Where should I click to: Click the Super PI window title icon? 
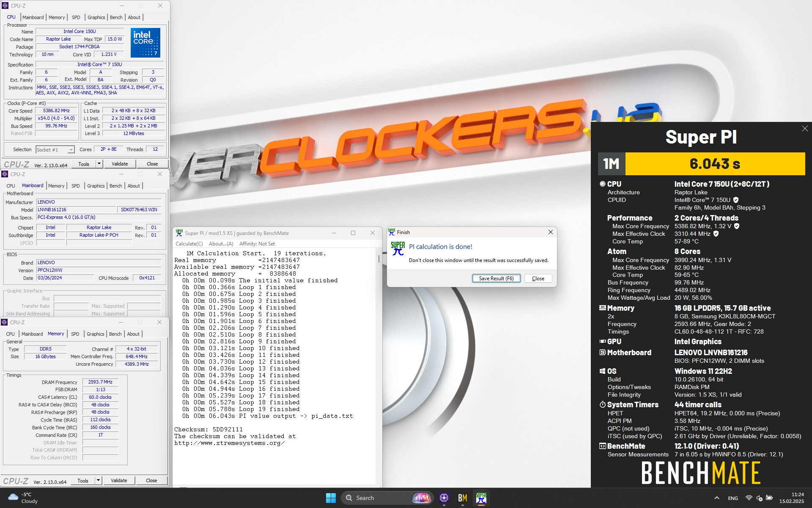click(x=179, y=233)
